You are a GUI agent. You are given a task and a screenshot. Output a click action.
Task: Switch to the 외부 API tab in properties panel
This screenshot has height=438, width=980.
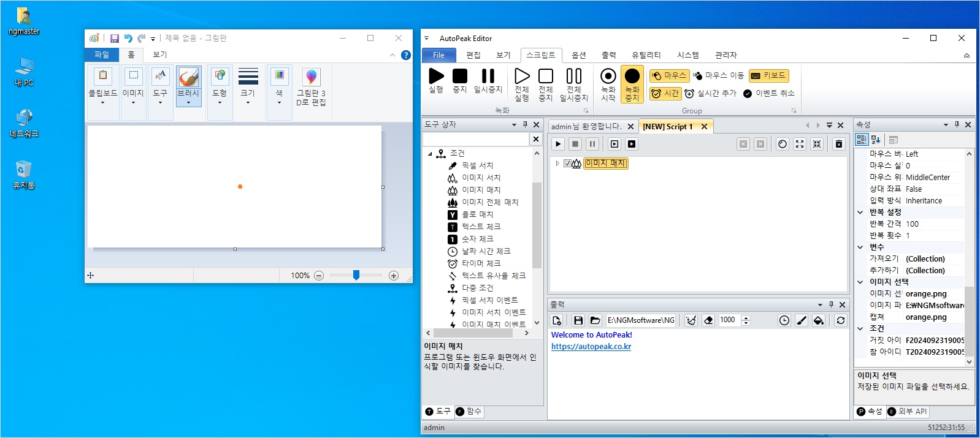pos(907,411)
